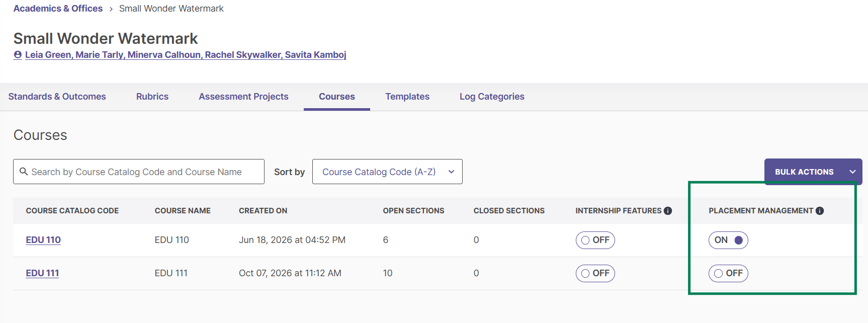Click the Academics & Offices breadcrumb link

[x=58, y=9]
